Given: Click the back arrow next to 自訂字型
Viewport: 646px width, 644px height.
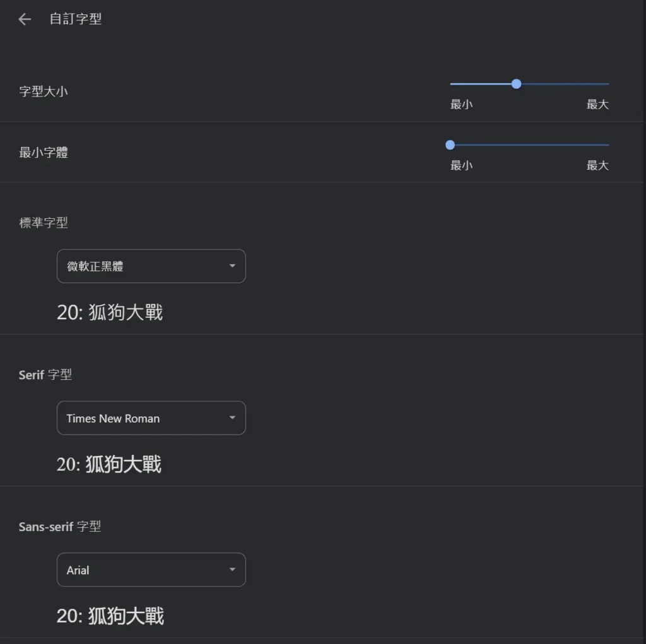Looking at the screenshot, I should (24, 19).
